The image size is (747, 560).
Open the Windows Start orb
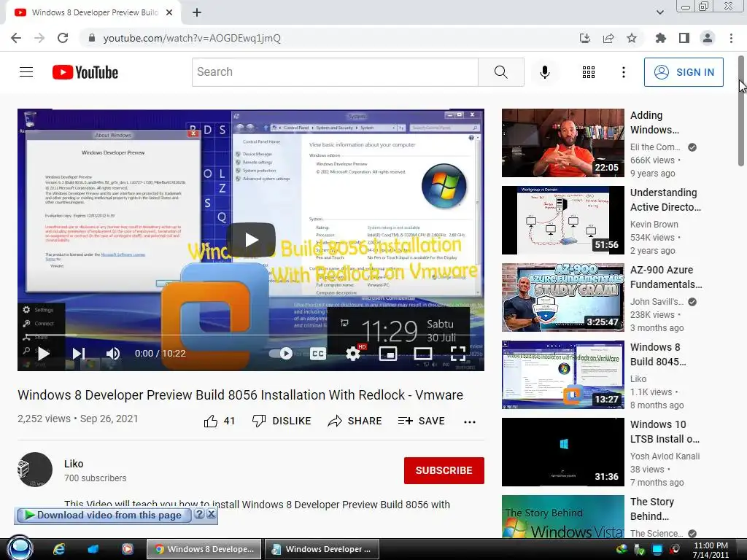tap(20, 548)
